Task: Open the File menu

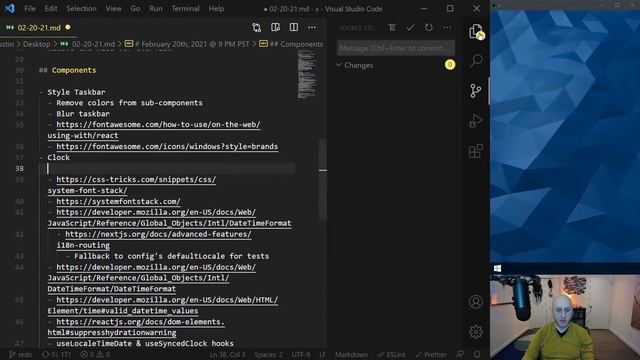Action: click(x=30, y=9)
